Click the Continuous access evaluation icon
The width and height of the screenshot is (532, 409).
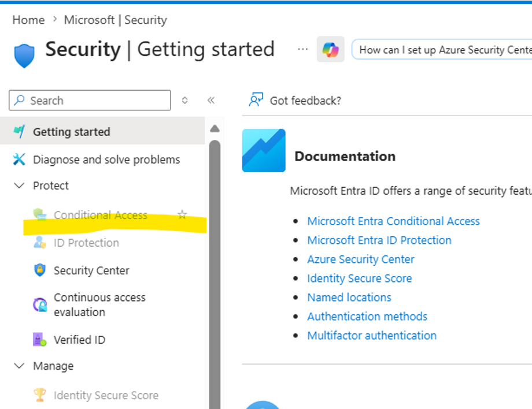[40, 304]
